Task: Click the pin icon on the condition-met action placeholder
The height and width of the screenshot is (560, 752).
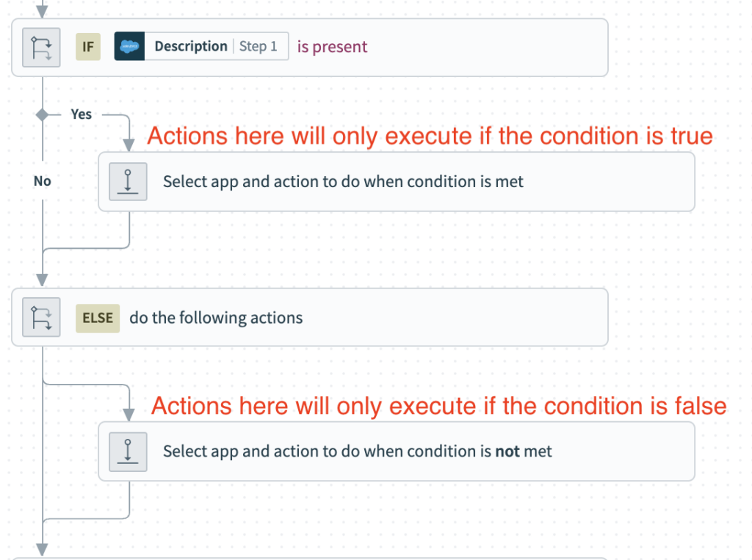Action: coord(128,181)
